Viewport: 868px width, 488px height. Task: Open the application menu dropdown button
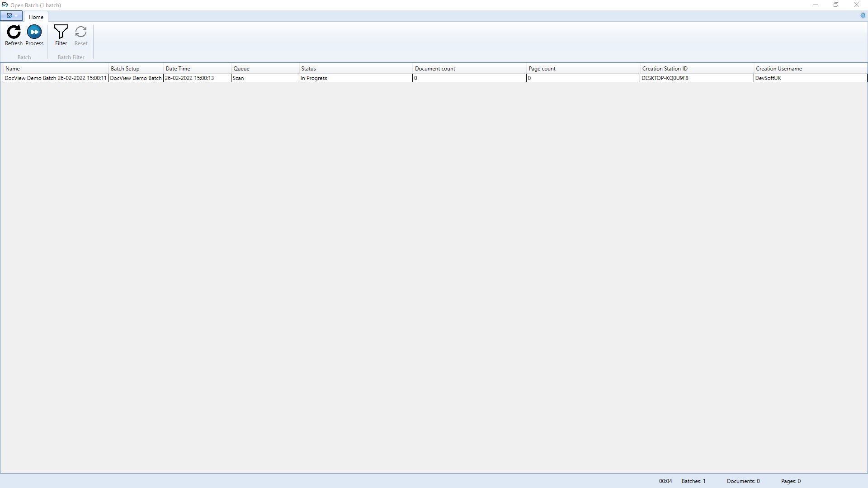click(x=11, y=16)
